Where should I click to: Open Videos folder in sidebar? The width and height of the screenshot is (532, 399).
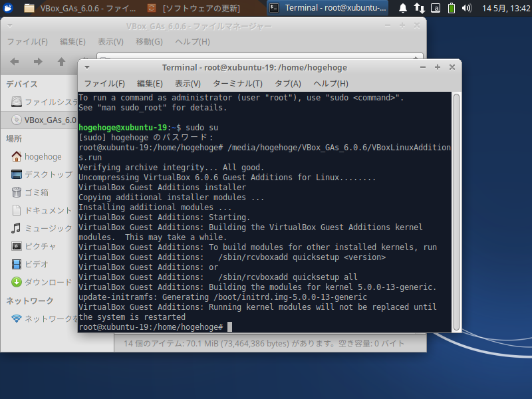click(29, 264)
